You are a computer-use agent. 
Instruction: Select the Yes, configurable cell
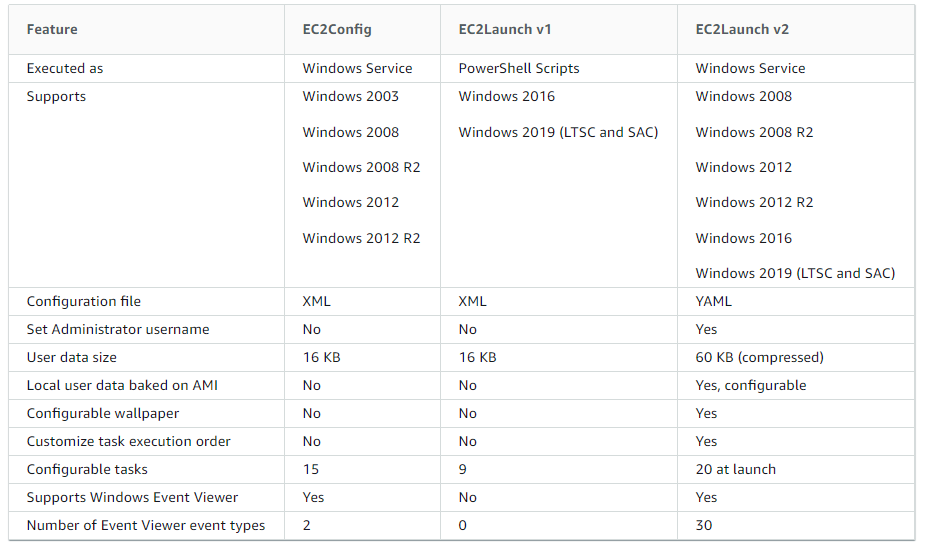click(x=750, y=385)
